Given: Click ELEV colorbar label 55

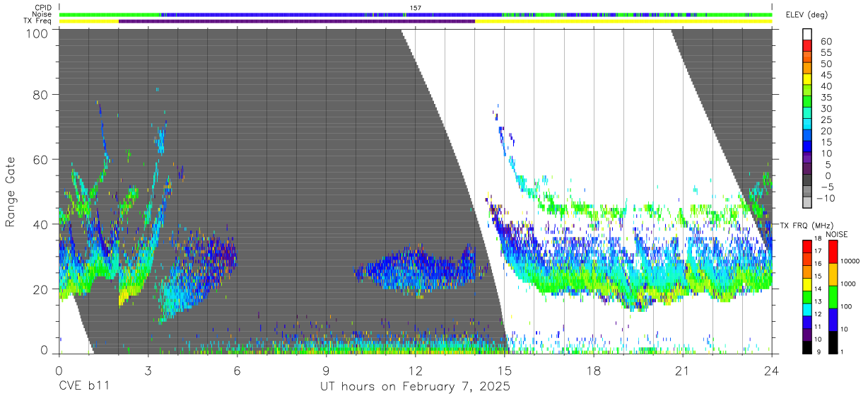Looking at the screenshot, I should point(826,53).
